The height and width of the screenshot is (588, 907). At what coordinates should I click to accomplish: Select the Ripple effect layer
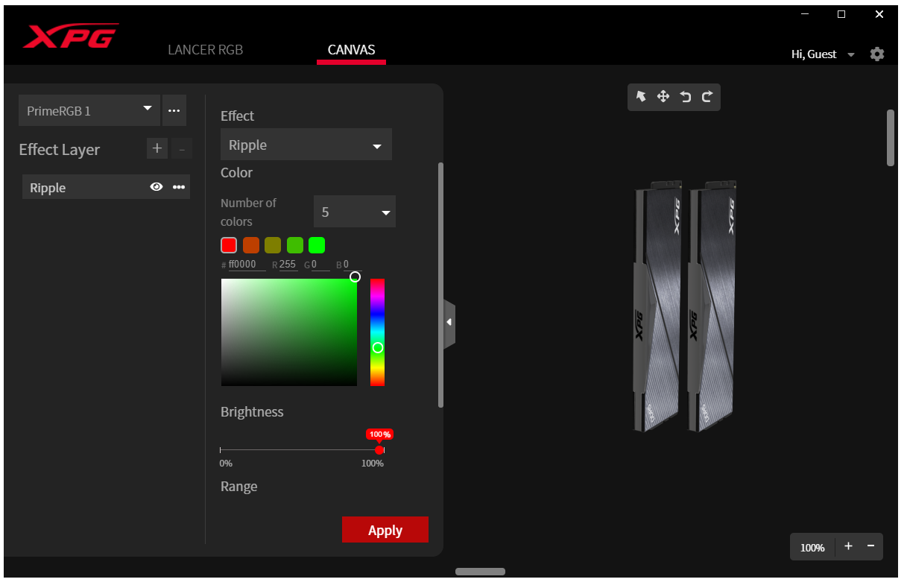click(x=106, y=187)
